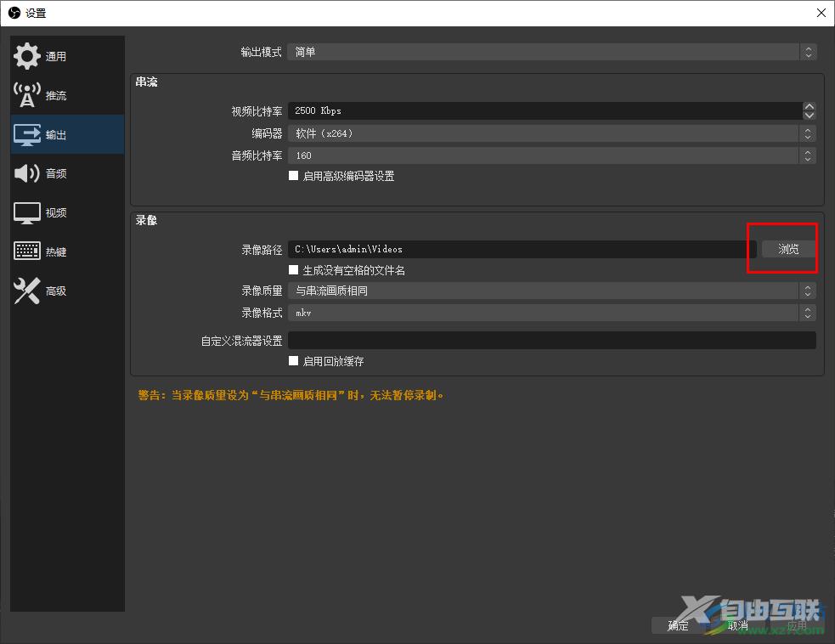The height and width of the screenshot is (644, 835).
Task: Switch to the 热键 settings tab label
Action: point(56,251)
